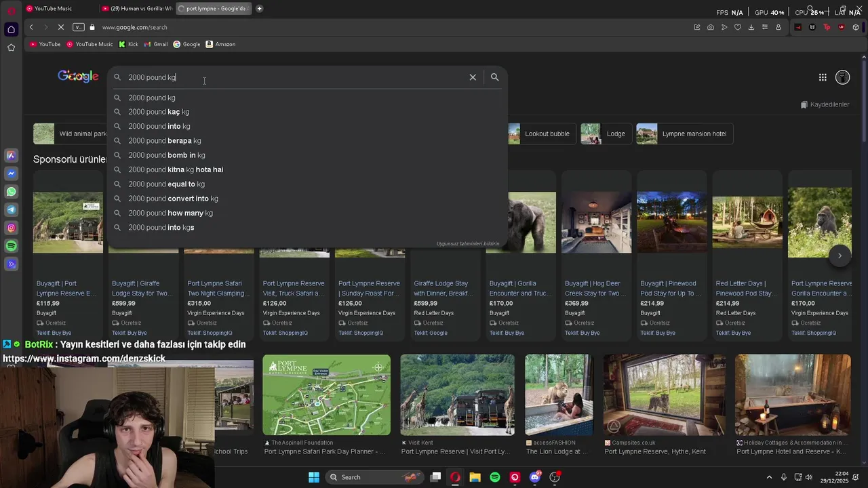The image size is (868, 488).
Task: Open Port Lympne park map thumbnail
Action: (326, 395)
